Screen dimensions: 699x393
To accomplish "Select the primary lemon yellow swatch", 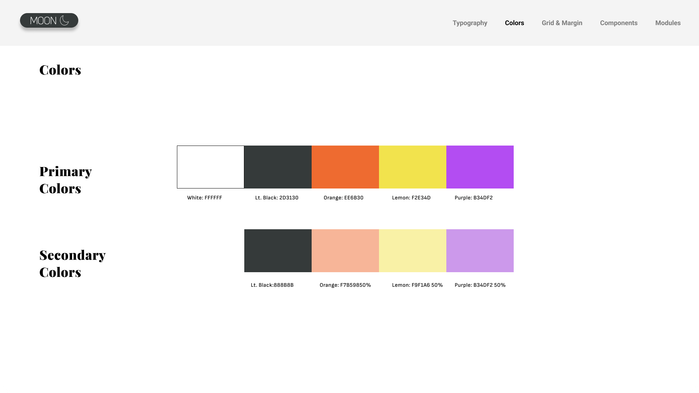I will pyautogui.click(x=412, y=167).
